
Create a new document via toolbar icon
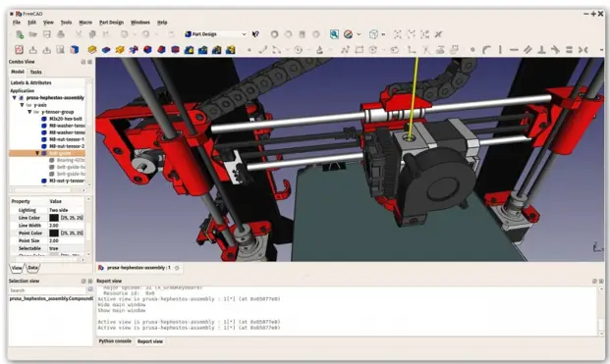pos(19,34)
